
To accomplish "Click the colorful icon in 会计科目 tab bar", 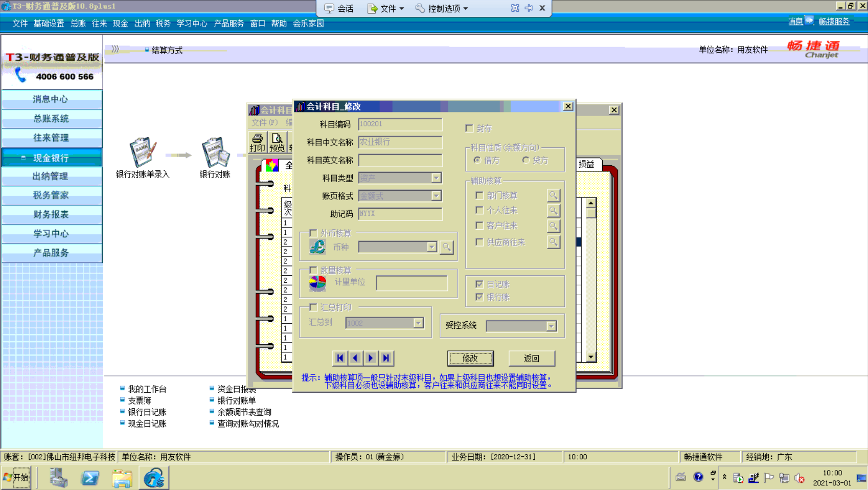I will coord(272,165).
